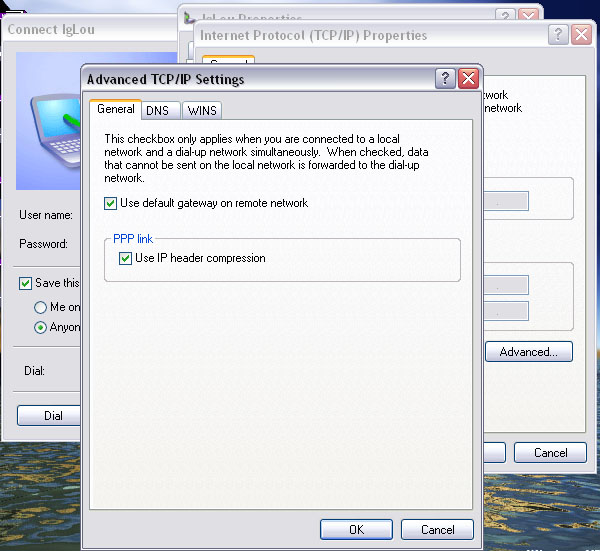
Task: Click the PPP link group label
Action: coord(133,239)
